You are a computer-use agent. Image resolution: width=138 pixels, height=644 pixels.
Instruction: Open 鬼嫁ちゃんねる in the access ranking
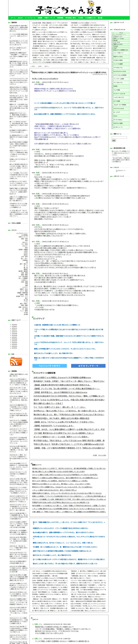tap(118, 44)
